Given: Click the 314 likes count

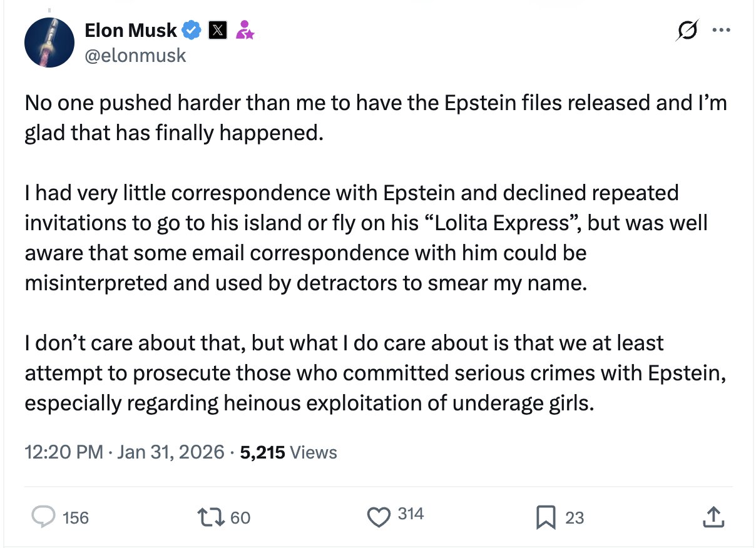Looking at the screenshot, I should (x=411, y=515).
